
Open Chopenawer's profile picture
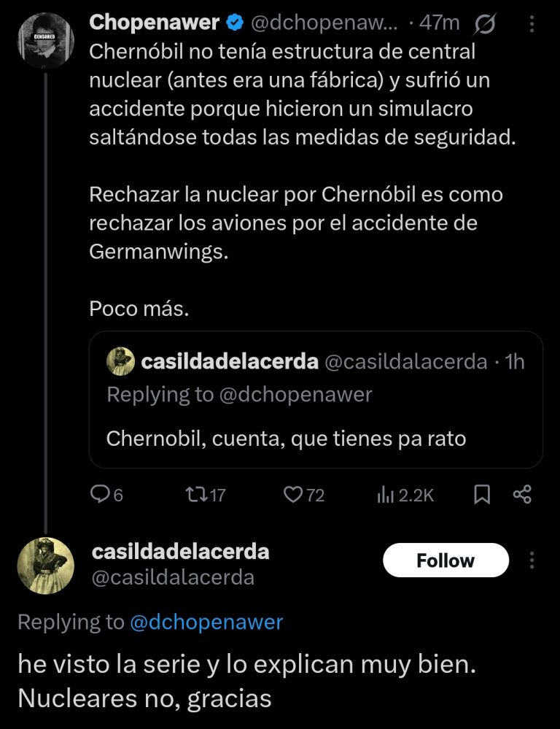[x=45, y=40]
